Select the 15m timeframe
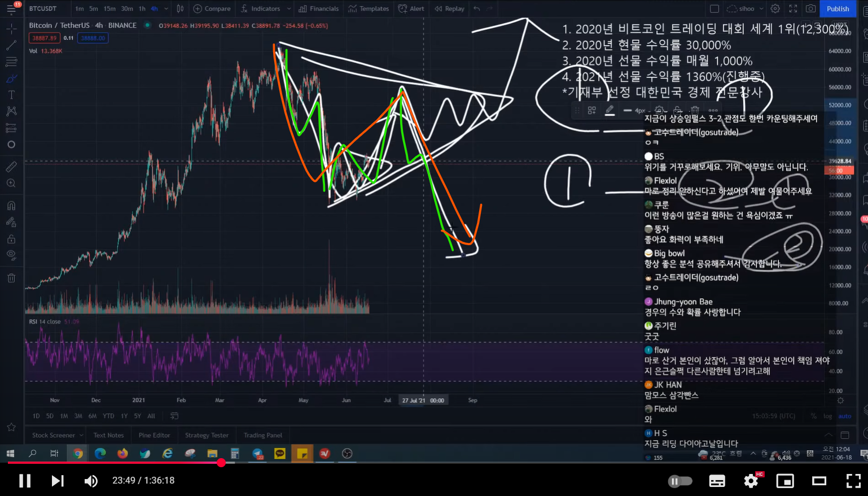 [109, 8]
